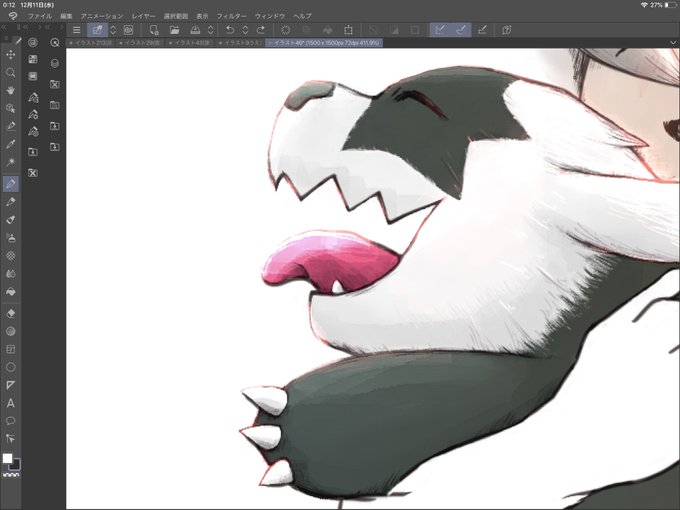Expand canvas tab list chevron
Screen dimensions: 680x510
click(673, 42)
